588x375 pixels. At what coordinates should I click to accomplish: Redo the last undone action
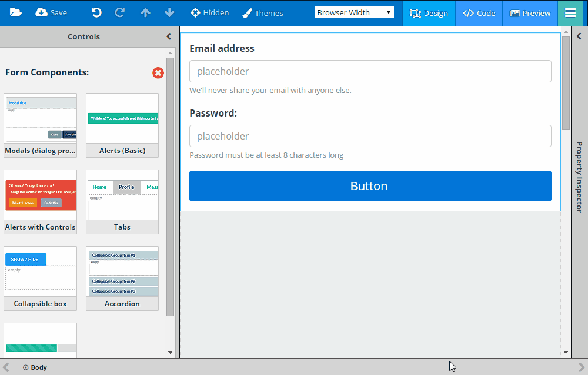click(120, 12)
